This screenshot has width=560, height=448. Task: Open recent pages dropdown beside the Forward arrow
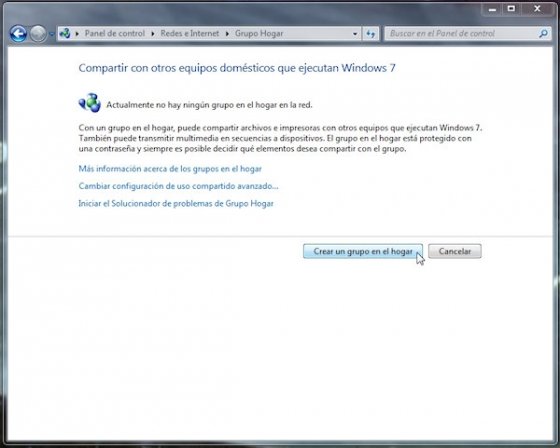click(x=52, y=34)
